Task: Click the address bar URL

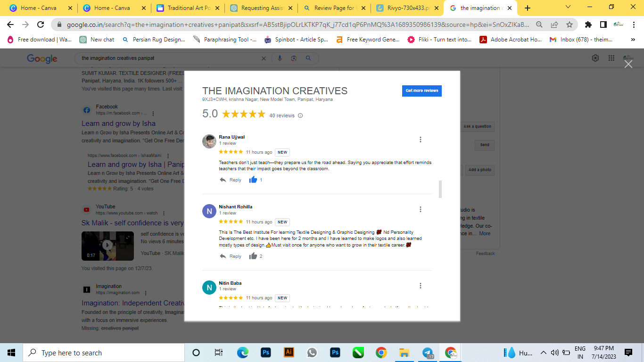Action: tap(297, 25)
